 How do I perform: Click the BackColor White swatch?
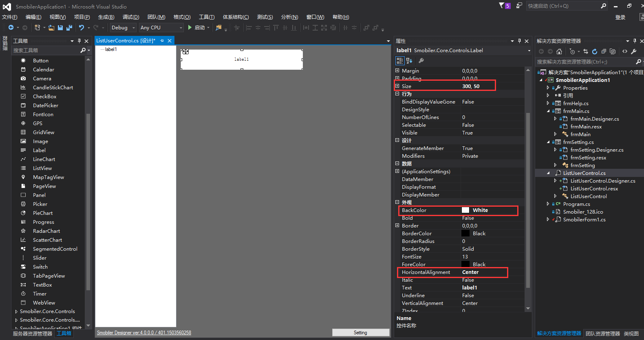pos(465,210)
